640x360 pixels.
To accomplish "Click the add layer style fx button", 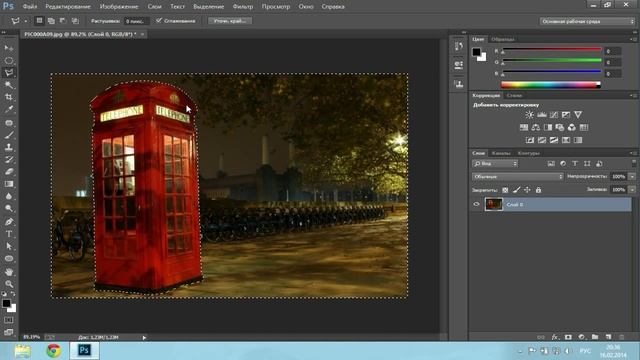I will point(555,337).
